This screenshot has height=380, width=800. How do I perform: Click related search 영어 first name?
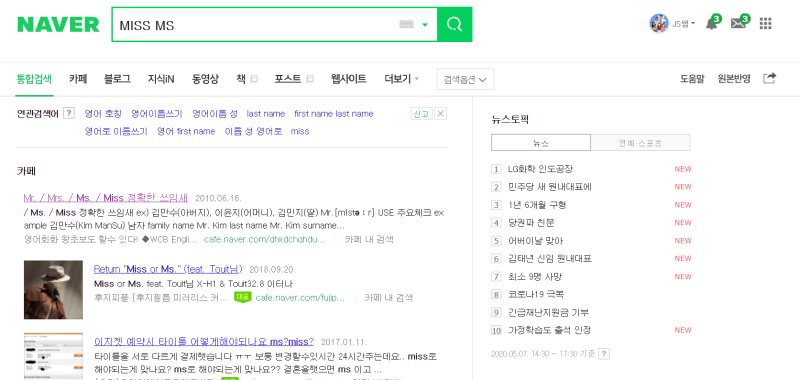186,131
